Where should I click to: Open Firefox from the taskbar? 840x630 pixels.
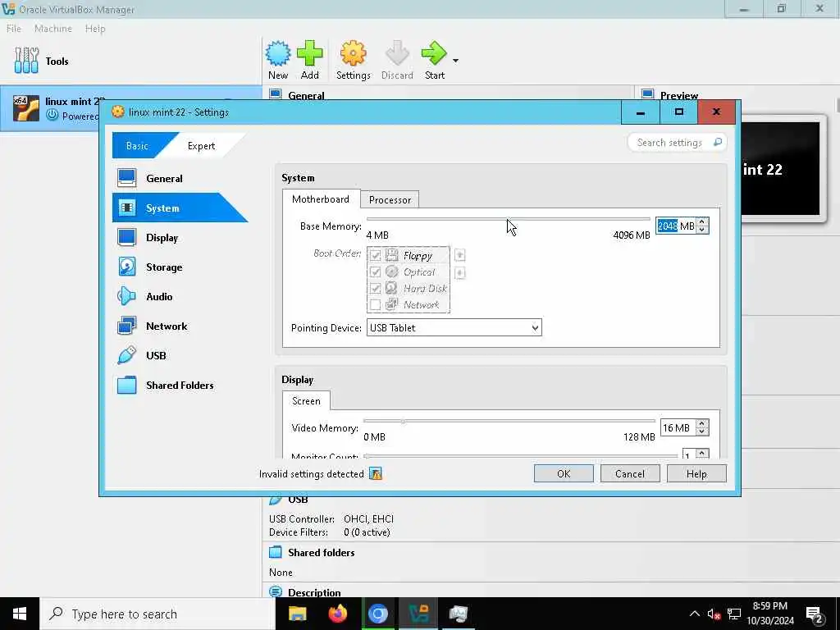coord(337,614)
